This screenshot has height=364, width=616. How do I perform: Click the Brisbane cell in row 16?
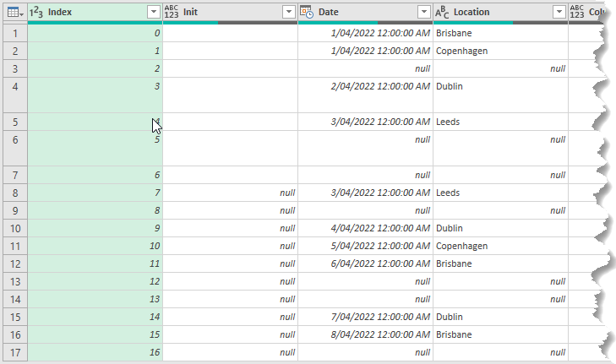point(500,334)
